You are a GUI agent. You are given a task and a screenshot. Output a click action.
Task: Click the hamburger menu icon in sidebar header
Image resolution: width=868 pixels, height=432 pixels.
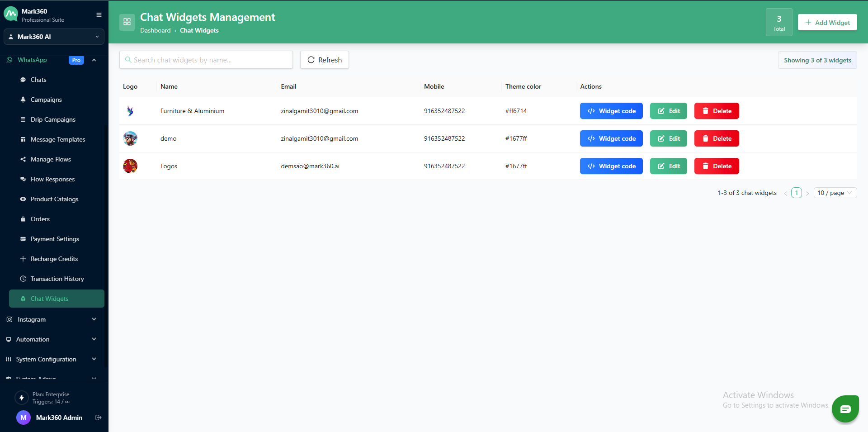pyautogui.click(x=99, y=15)
